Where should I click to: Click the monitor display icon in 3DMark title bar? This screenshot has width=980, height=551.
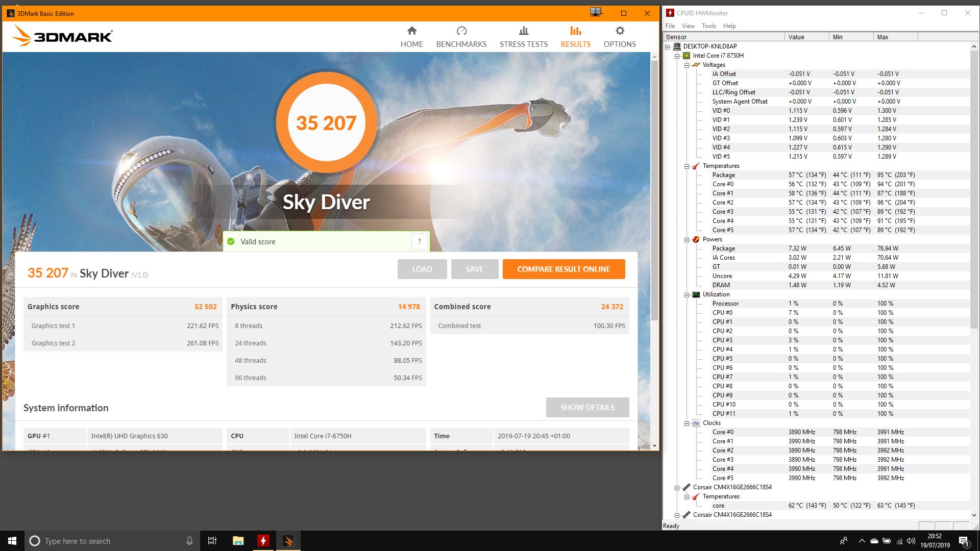(596, 12)
